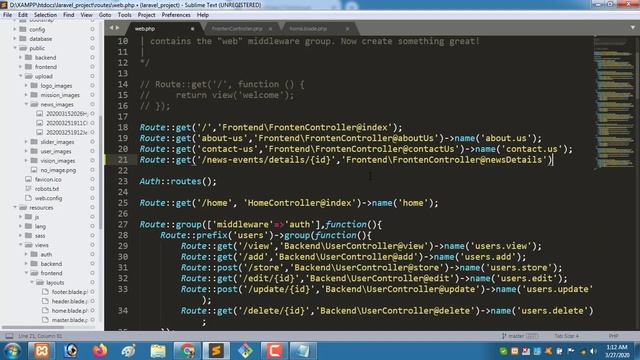Open the colorful diamond app in taskbar
This screenshot has width=640, height=360.
tap(245, 351)
